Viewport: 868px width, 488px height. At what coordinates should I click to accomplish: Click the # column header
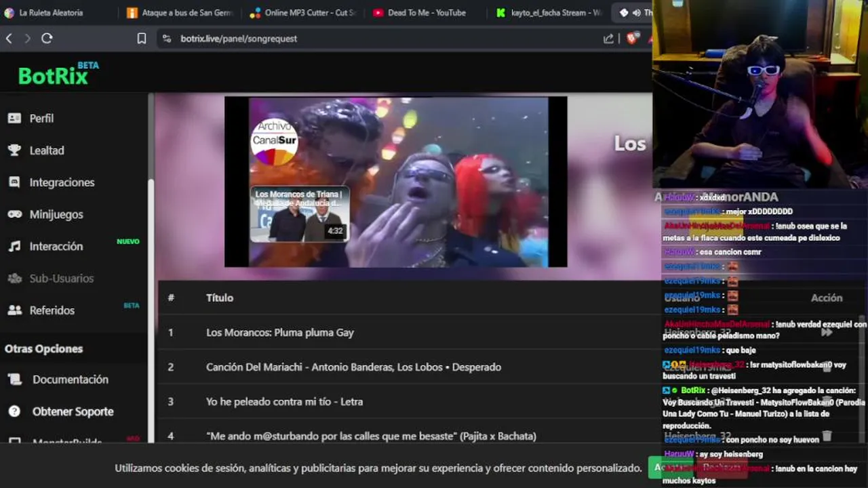click(x=171, y=298)
